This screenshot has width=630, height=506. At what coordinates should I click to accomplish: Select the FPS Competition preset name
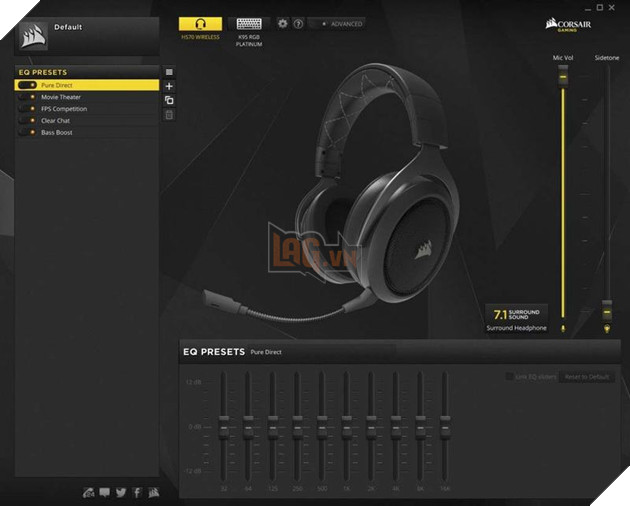(x=64, y=109)
